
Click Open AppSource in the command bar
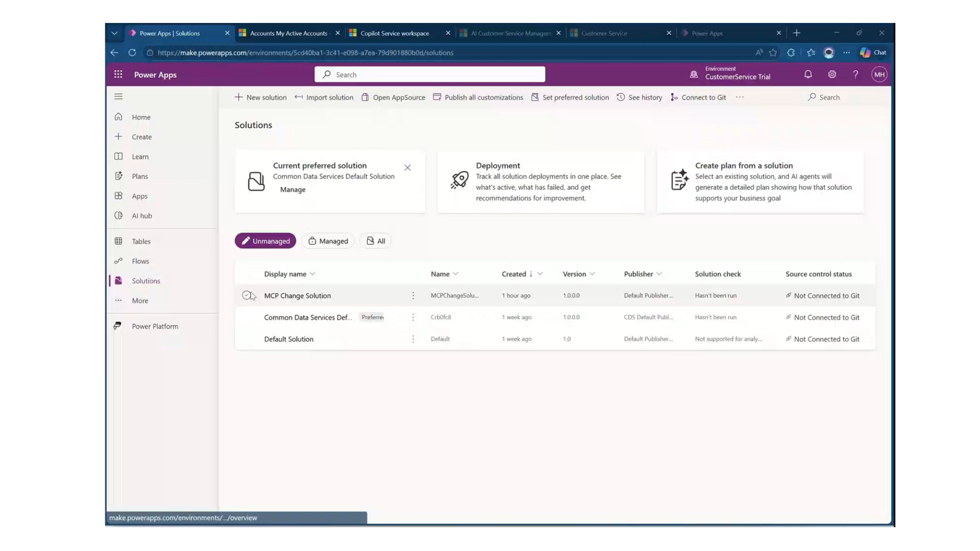click(x=393, y=97)
